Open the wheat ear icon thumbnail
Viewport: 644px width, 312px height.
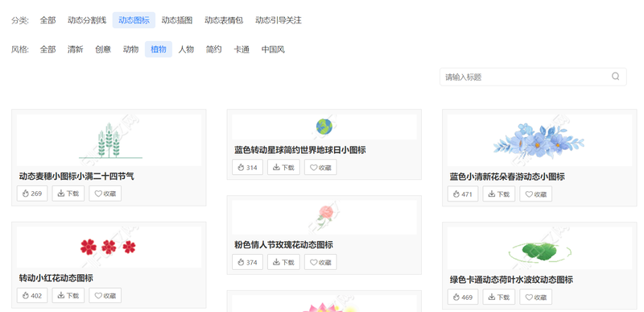[x=109, y=140]
